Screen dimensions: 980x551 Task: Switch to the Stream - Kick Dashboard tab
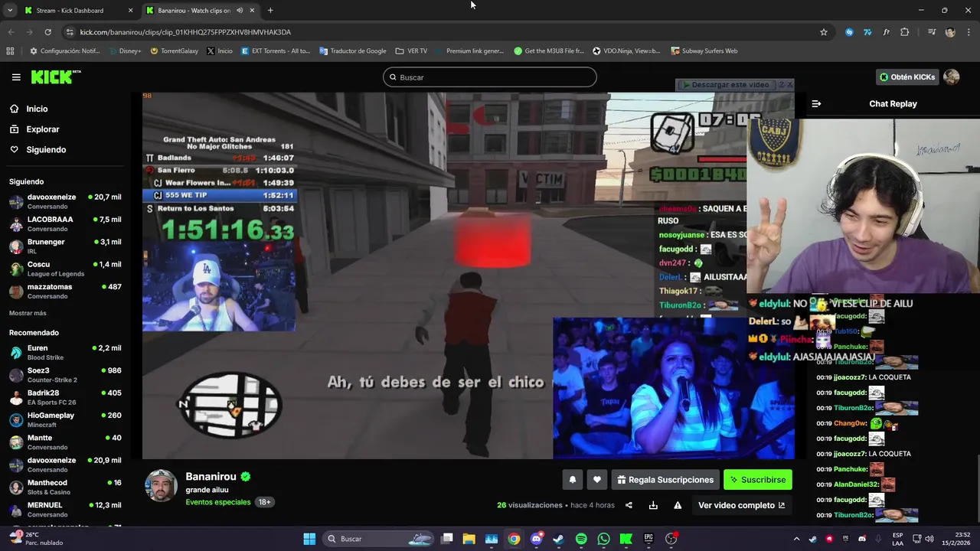(x=78, y=11)
